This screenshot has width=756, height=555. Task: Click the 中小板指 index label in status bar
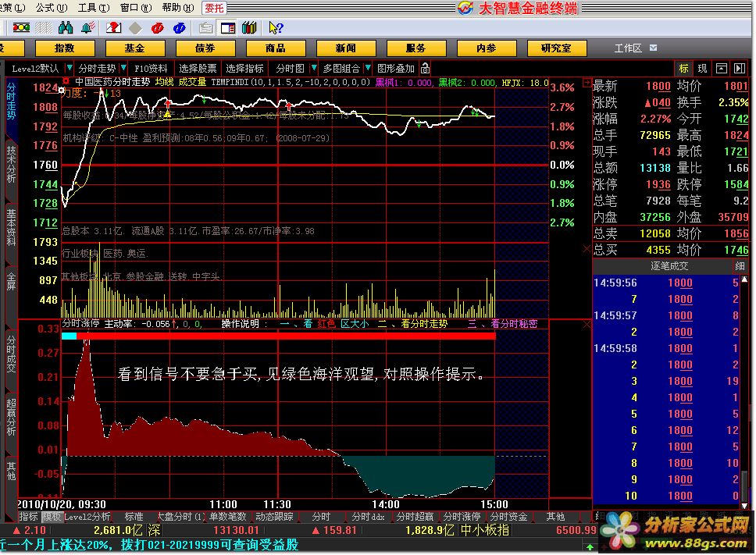tap(485, 531)
